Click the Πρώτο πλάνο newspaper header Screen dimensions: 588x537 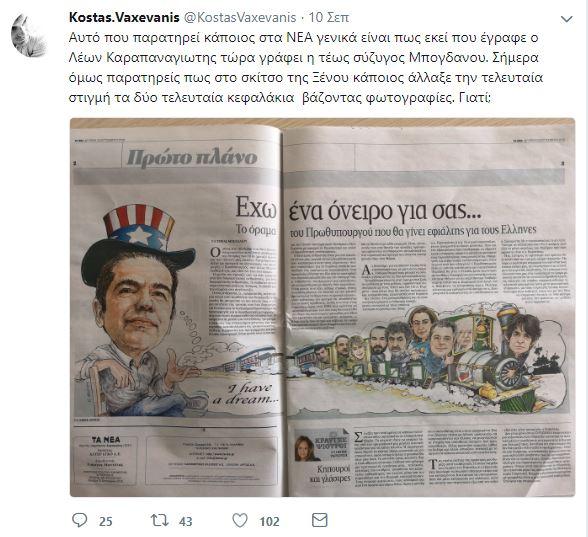[192, 158]
